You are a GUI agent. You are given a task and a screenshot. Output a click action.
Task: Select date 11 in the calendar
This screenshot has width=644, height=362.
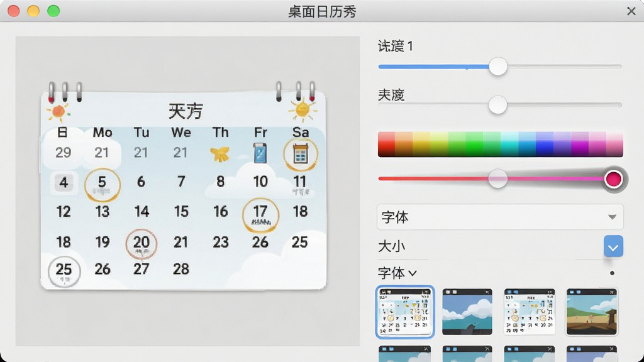point(300,182)
